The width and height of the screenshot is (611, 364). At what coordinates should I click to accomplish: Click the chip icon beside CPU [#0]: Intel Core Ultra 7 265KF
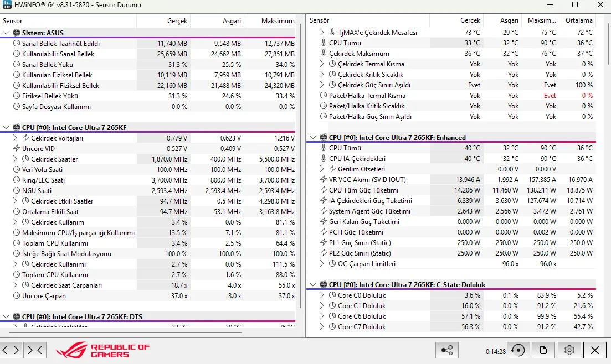(17, 127)
